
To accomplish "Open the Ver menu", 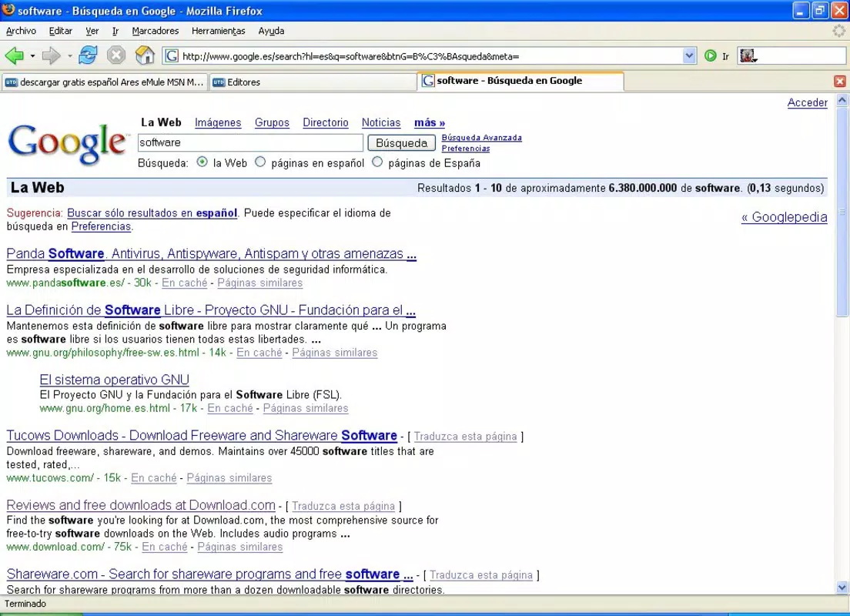I will click(92, 31).
